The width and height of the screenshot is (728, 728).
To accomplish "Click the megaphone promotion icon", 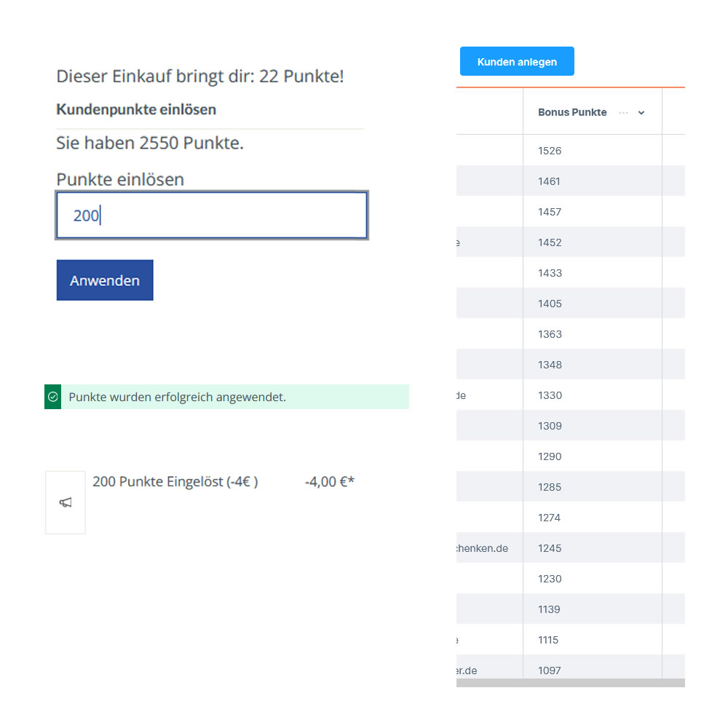I will point(66,502).
